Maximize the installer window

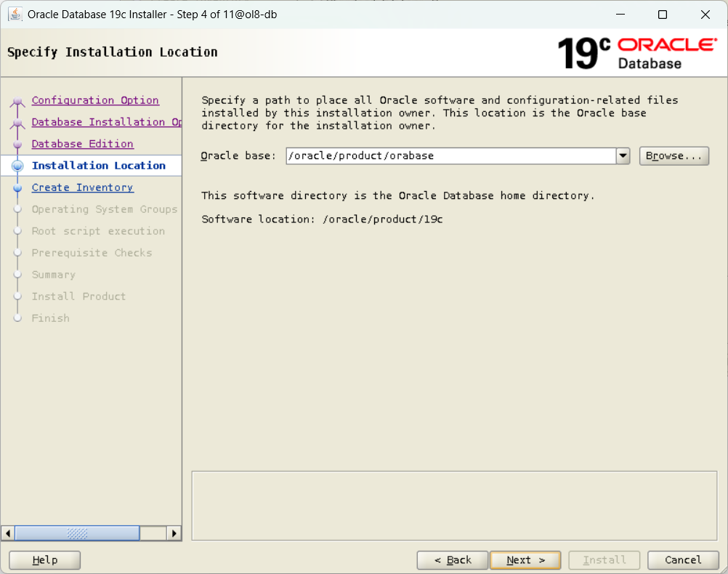pyautogui.click(x=663, y=15)
